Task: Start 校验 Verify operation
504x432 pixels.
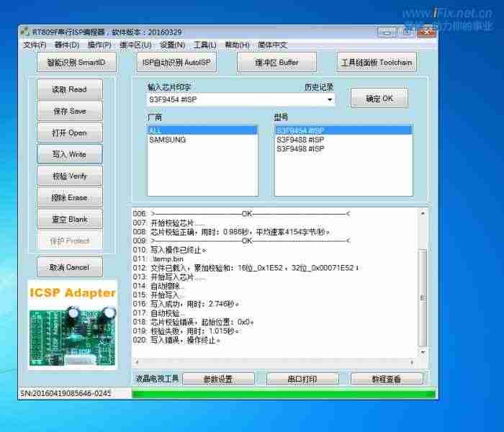Action: coord(69,176)
